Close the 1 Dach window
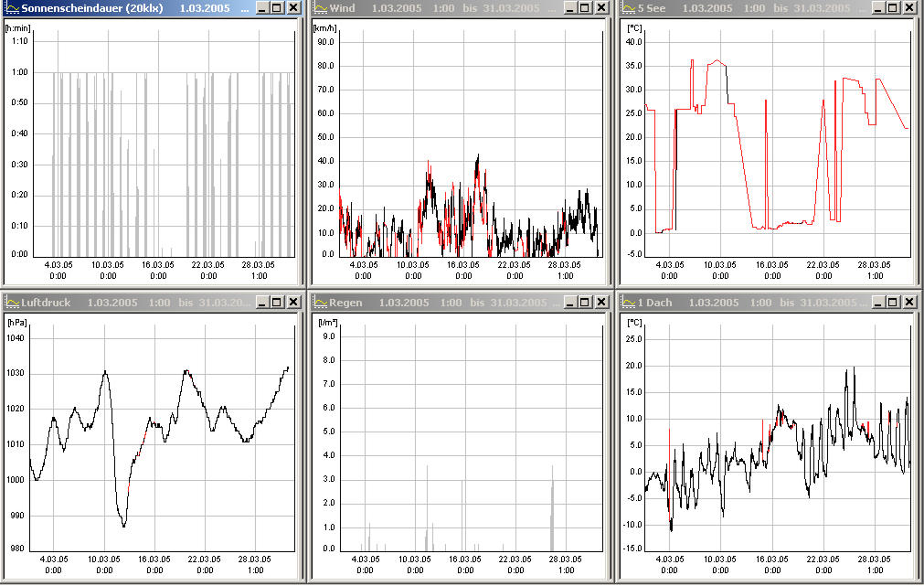Viewport: 924px width, 586px height. pyautogui.click(x=910, y=303)
